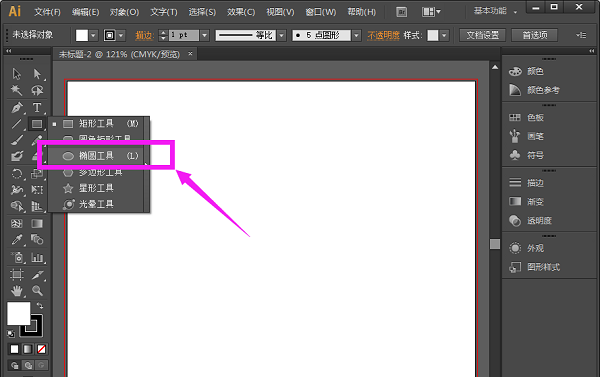
Task: Pick the Pen tool
Action: [16, 108]
